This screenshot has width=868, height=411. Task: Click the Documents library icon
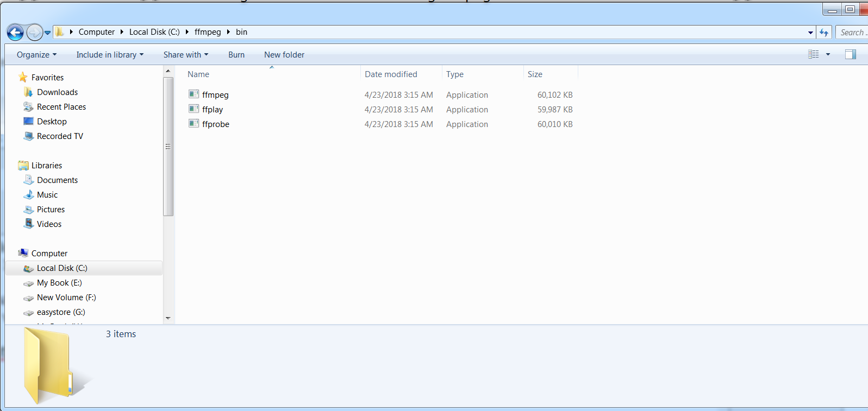point(28,180)
